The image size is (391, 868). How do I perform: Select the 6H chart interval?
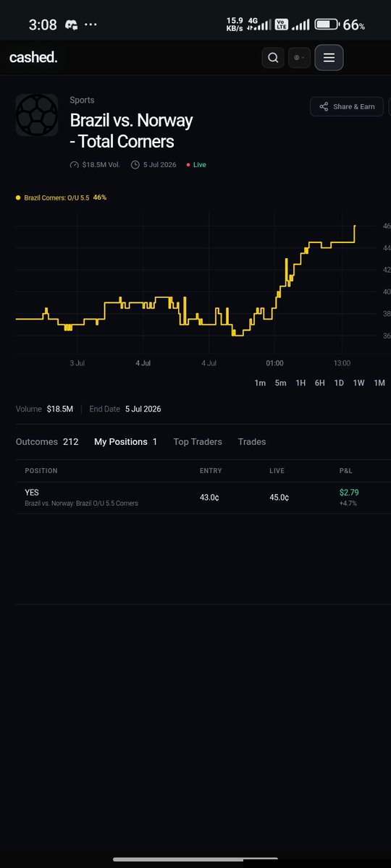point(319,383)
